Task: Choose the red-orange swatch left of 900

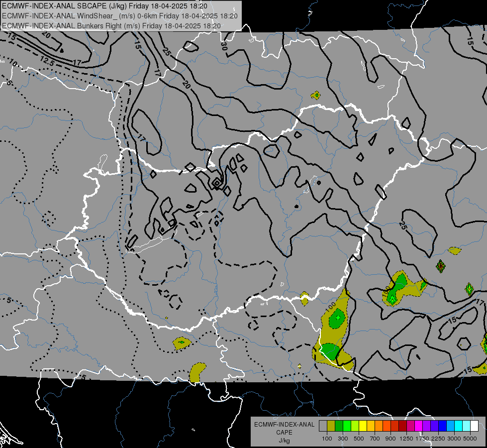Action: coord(387,426)
